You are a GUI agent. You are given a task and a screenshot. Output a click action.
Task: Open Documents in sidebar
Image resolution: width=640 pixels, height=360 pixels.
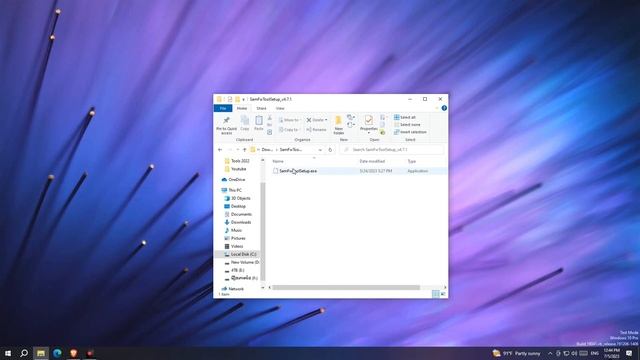point(238,214)
